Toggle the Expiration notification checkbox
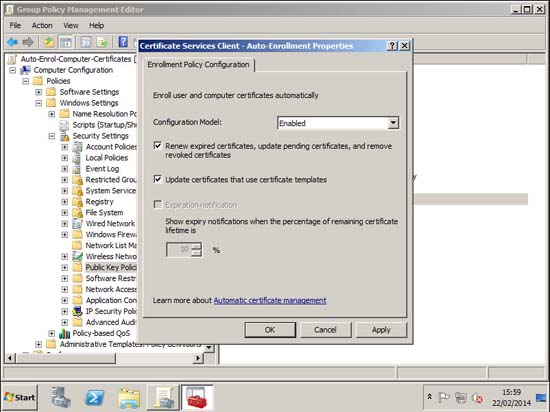This screenshot has width=550, height=412. pos(158,204)
